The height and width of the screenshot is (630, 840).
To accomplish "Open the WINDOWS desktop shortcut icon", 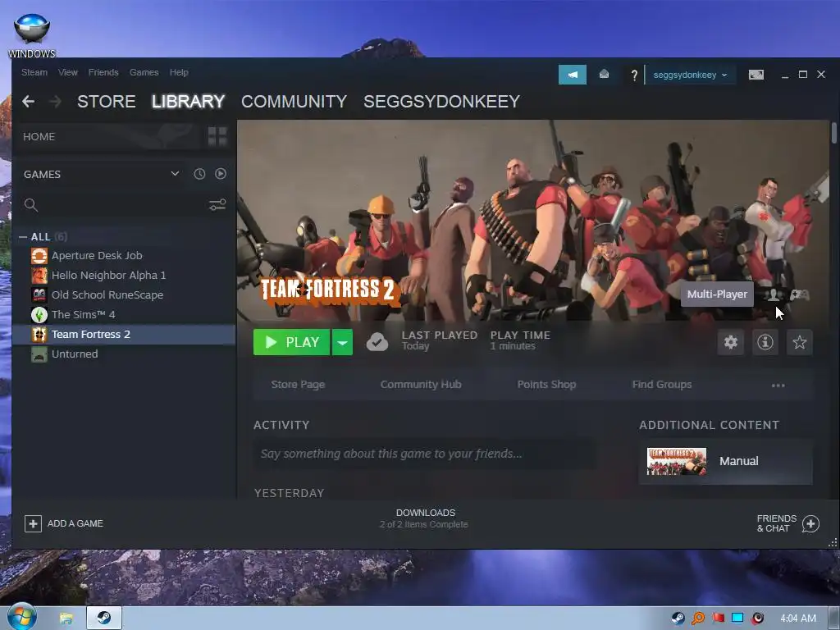I will (x=32, y=35).
